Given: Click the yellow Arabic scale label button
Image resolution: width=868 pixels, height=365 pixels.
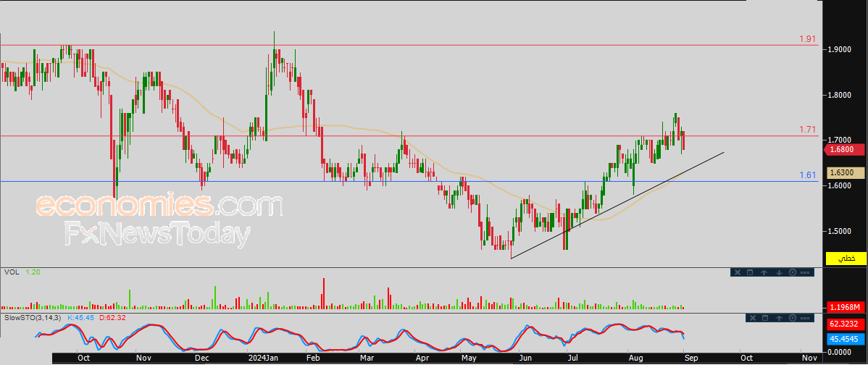Looking at the screenshot, I should pos(846,259).
